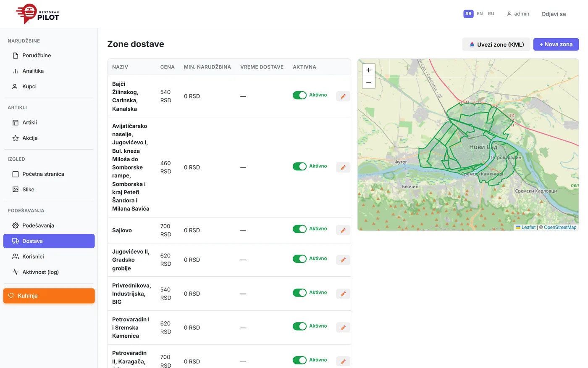Switch language to EN
This screenshot has height=368, width=588.
tap(480, 14)
